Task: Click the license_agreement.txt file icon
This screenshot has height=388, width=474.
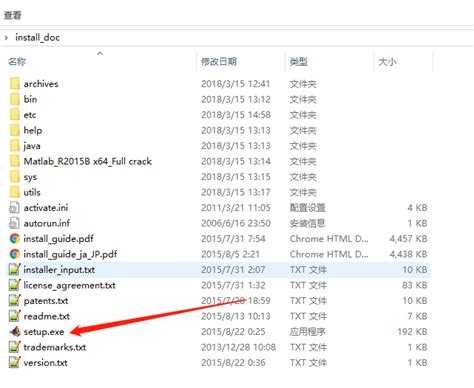Action: (x=14, y=285)
